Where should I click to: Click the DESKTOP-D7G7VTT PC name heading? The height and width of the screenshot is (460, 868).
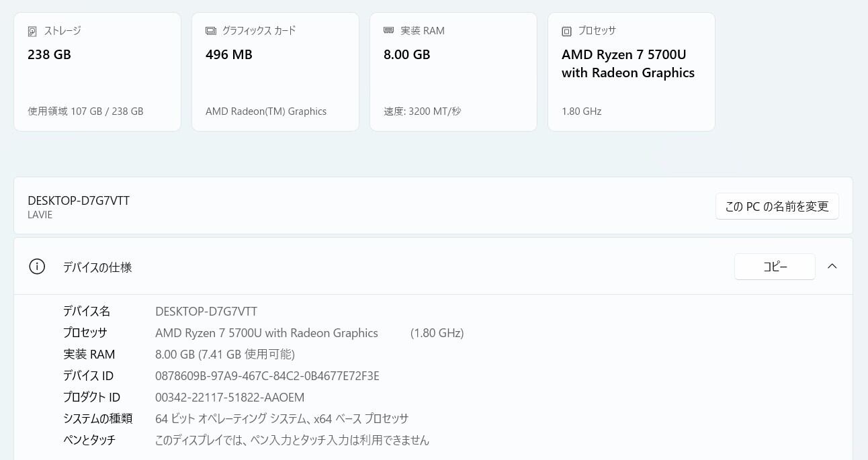tap(79, 201)
